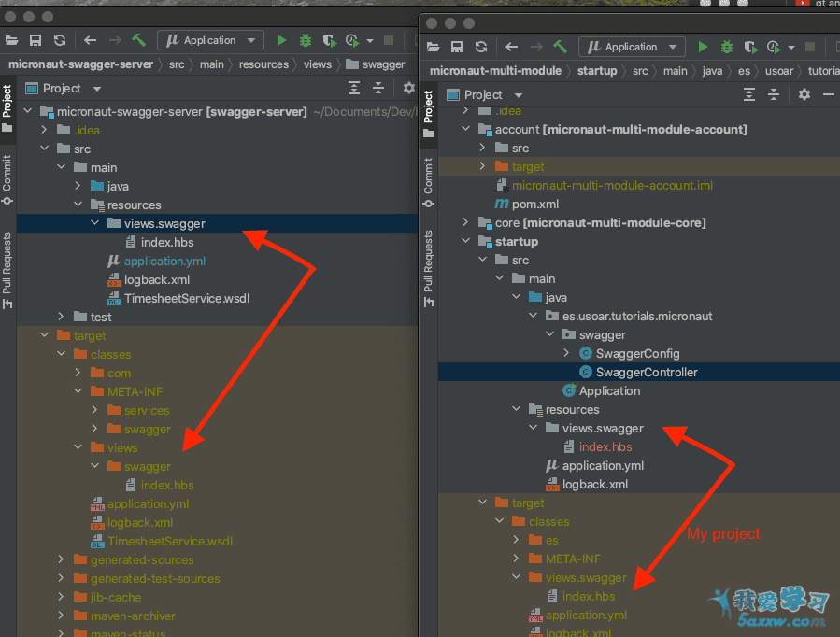This screenshot has height=637, width=840.
Task: Settings gear in left Project panel
Action: click(408, 88)
